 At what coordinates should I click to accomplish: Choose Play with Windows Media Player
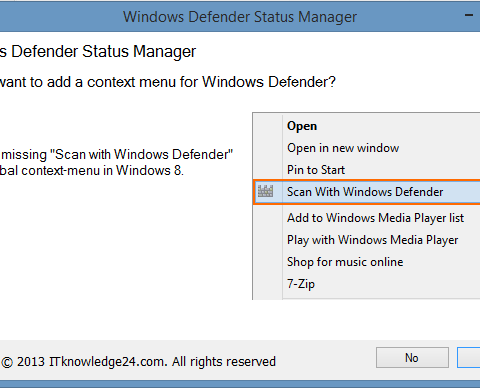coord(372,240)
